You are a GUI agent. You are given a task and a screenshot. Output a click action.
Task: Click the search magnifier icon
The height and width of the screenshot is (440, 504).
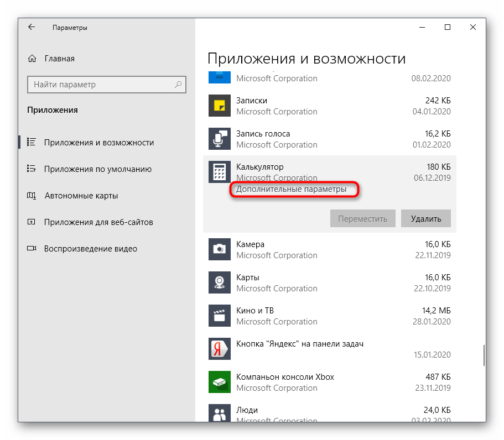pyautogui.click(x=178, y=85)
